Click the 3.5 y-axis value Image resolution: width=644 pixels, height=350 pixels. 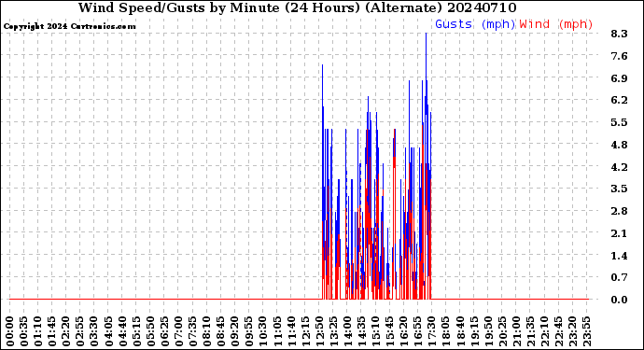(620, 189)
